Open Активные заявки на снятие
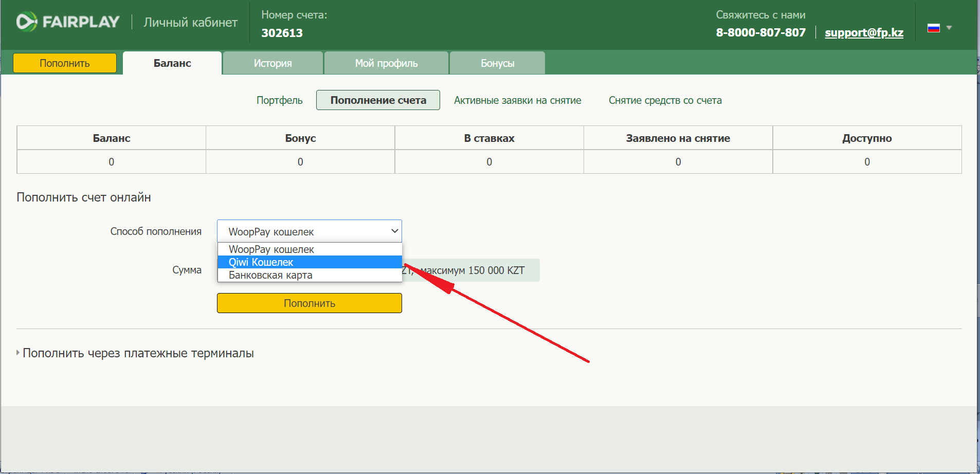This screenshot has height=474, width=980. click(518, 100)
